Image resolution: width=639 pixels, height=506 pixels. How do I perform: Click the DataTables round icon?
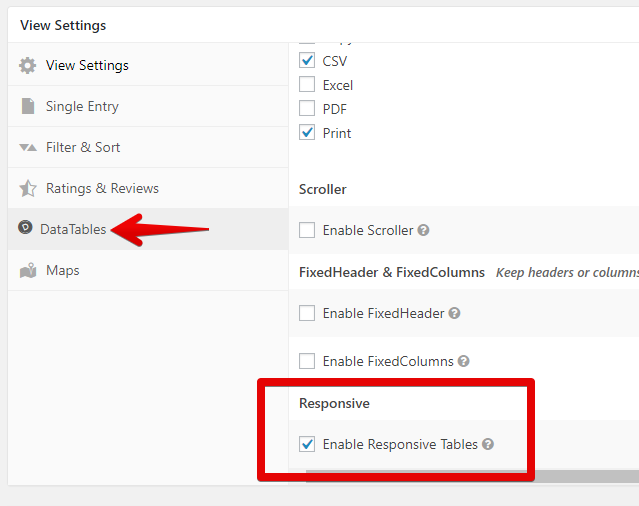pos(25,229)
